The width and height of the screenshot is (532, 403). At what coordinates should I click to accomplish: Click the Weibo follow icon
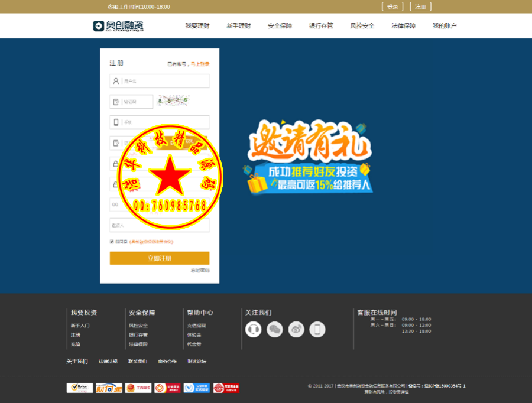(296, 329)
